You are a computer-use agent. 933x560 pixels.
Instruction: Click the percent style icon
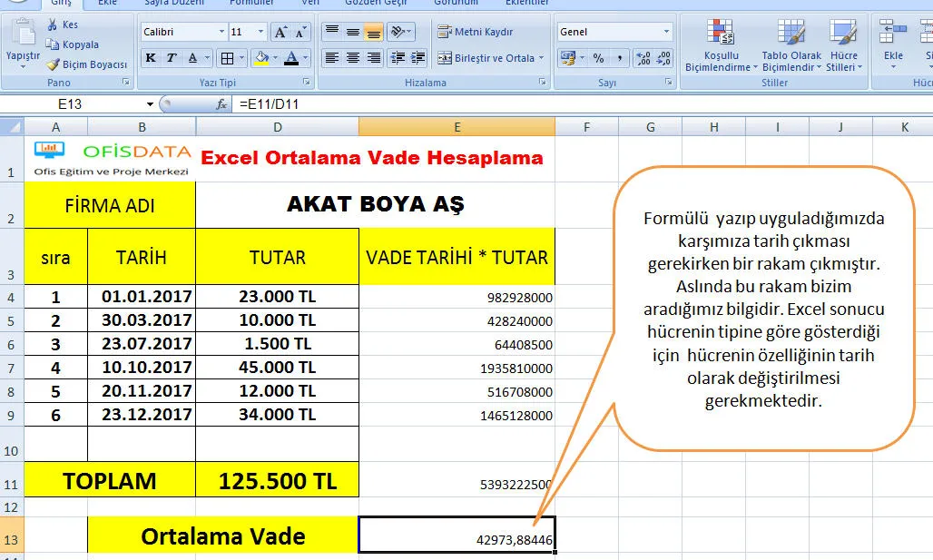[598, 58]
